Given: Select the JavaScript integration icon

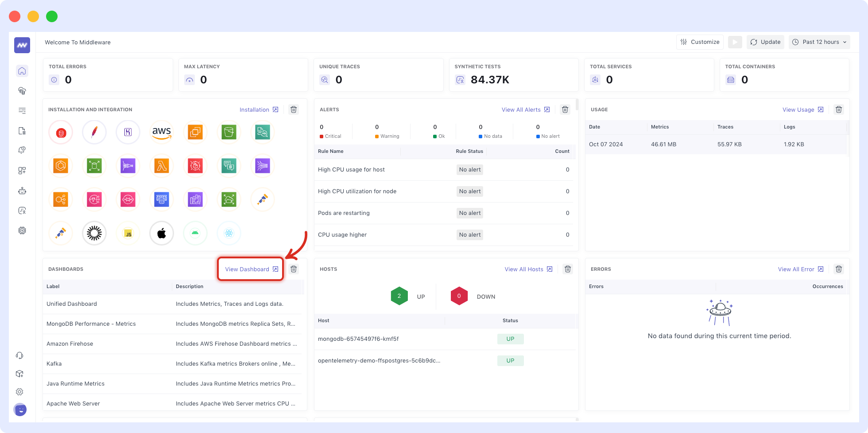Looking at the screenshot, I should point(128,233).
